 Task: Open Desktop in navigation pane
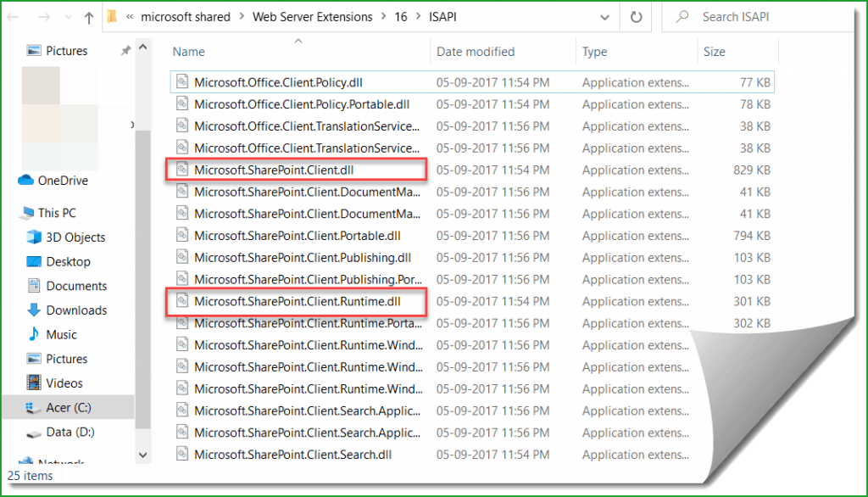[x=68, y=261]
